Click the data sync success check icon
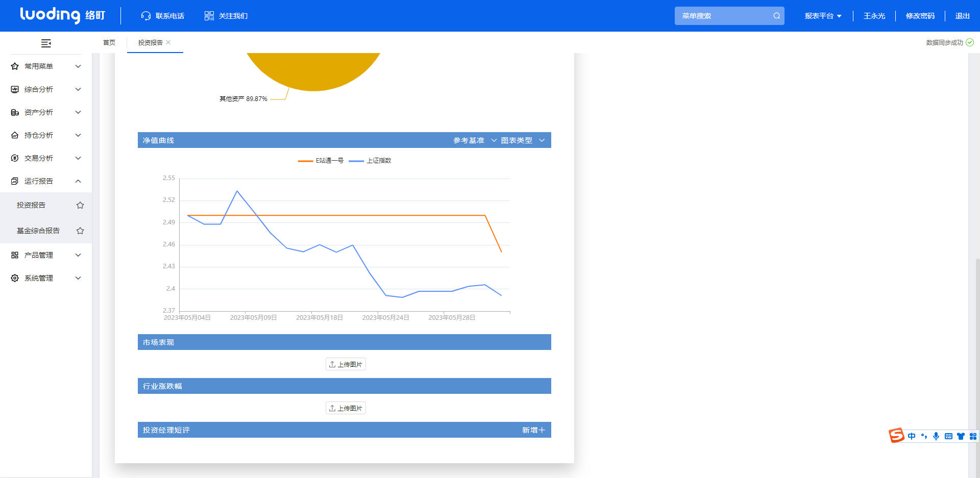The height and width of the screenshot is (478, 980). (970, 42)
